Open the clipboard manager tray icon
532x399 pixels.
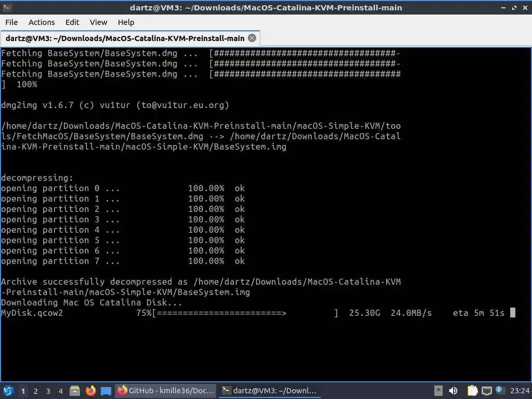[x=472, y=391]
